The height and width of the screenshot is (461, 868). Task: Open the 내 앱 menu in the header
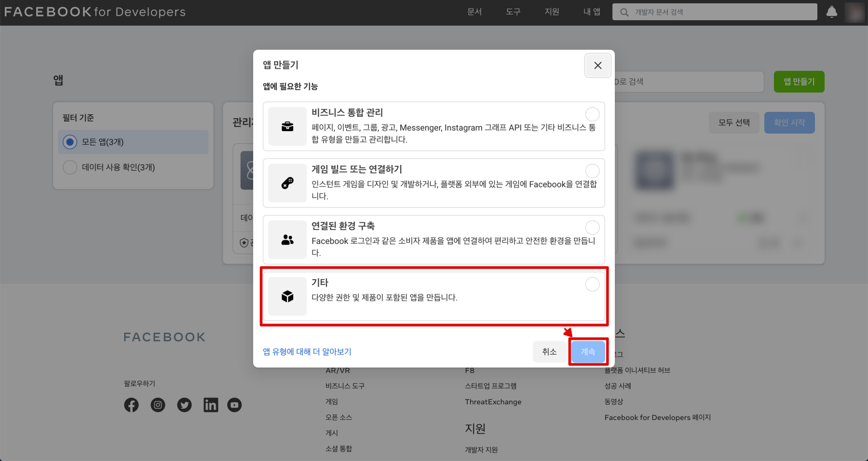[x=592, y=12]
